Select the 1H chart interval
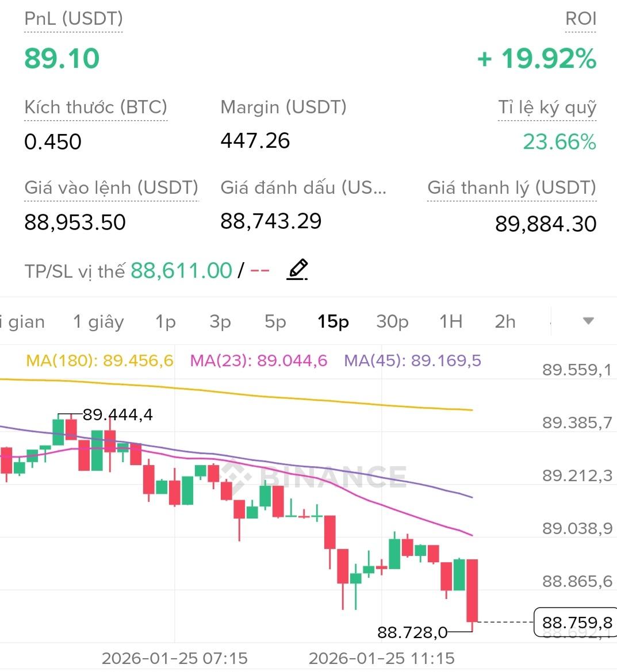This screenshot has height=672, width=617. coord(451,322)
